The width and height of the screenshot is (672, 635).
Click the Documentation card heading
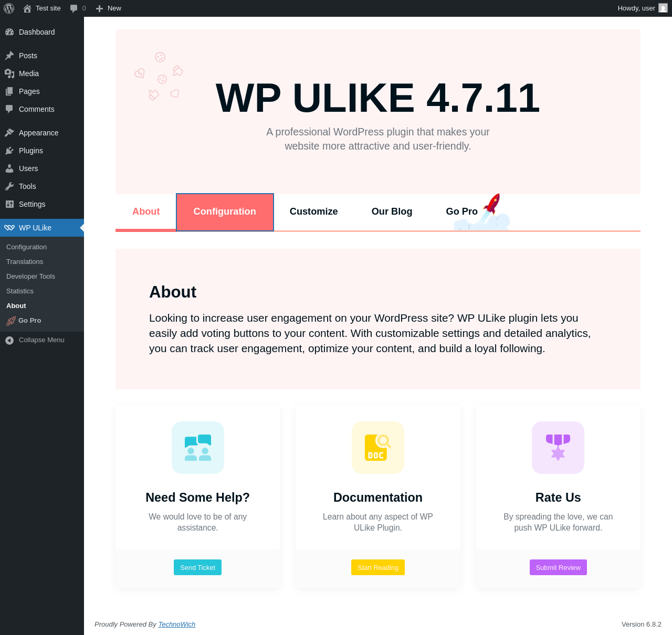[378, 498]
